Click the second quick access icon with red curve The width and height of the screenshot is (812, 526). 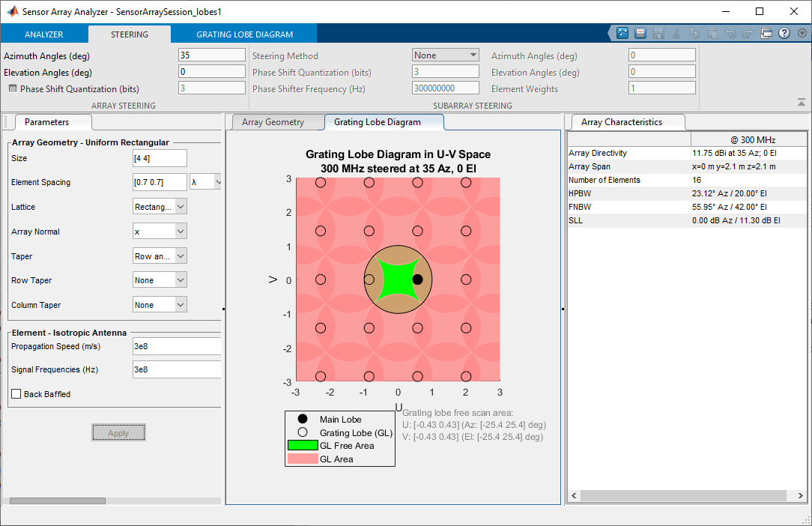640,33
